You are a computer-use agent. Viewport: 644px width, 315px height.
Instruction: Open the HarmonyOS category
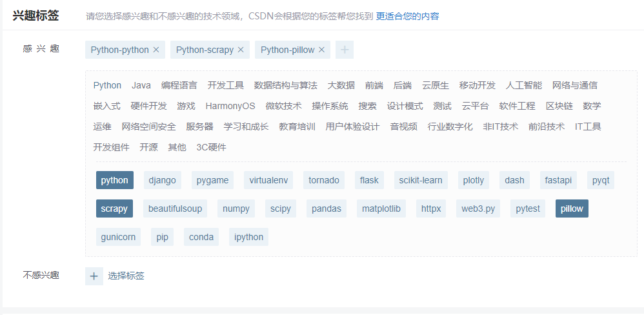(230, 106)
